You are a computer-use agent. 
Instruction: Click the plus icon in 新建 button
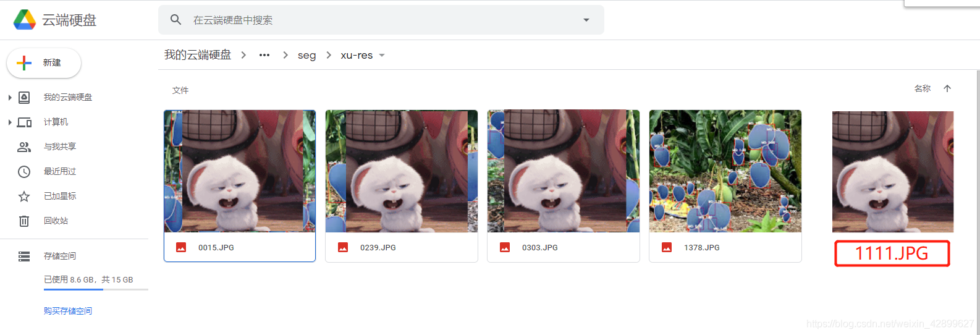[x=24, y=63]
